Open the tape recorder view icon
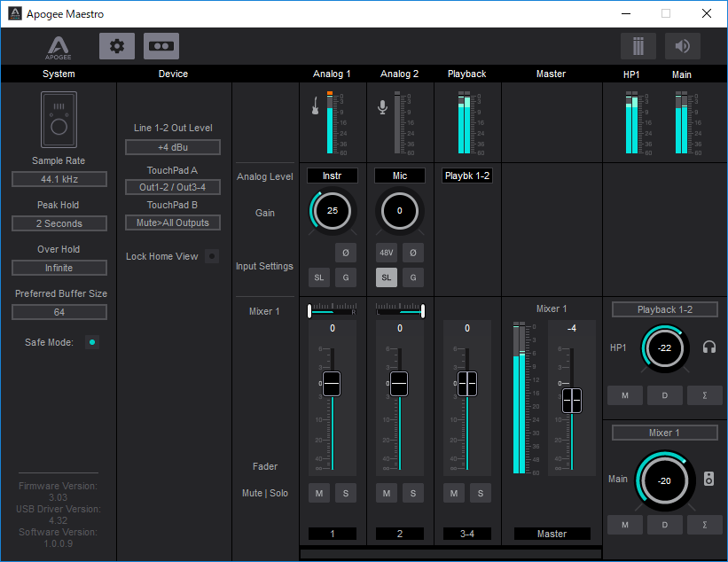Screen dimensions: 728x562 [x=161, y=46]
